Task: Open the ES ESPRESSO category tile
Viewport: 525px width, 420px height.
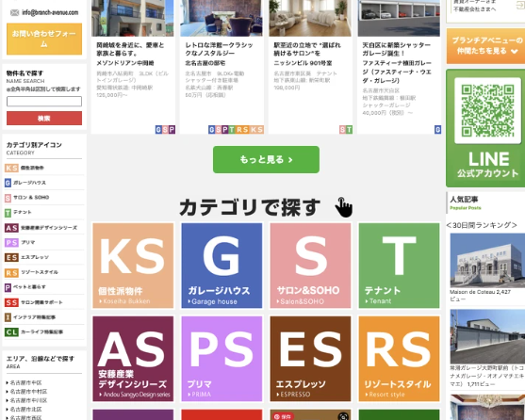Action: tap(310, 359)
